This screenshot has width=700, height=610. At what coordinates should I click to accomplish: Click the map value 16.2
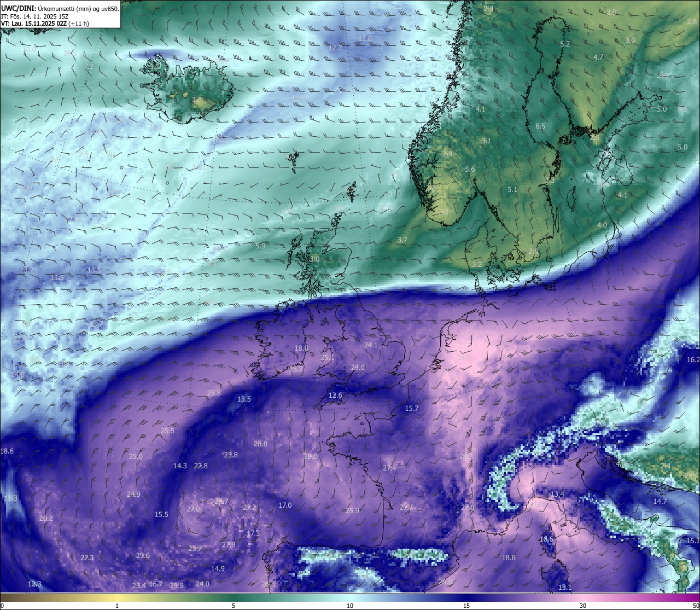(693, 360)
